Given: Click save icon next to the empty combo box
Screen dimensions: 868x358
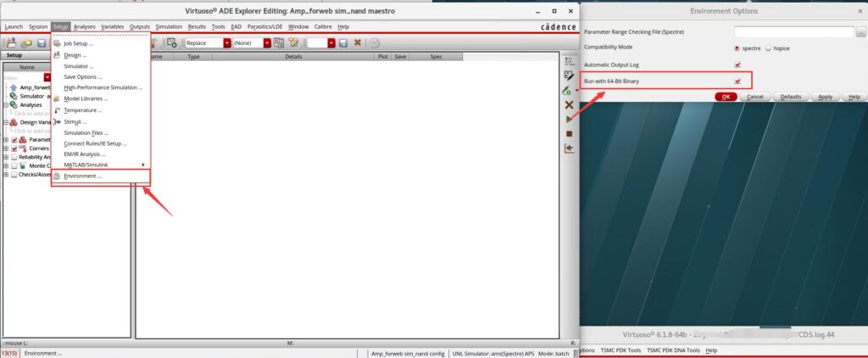Looking at the screenshot, I should [343, 42].
